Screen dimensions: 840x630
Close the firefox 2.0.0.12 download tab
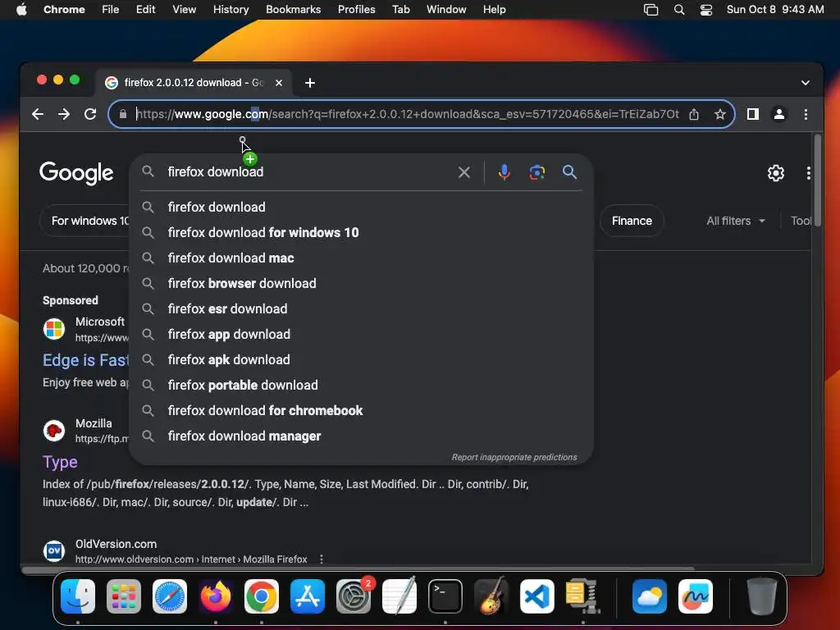pyautogui.click(x=279, y=83)
